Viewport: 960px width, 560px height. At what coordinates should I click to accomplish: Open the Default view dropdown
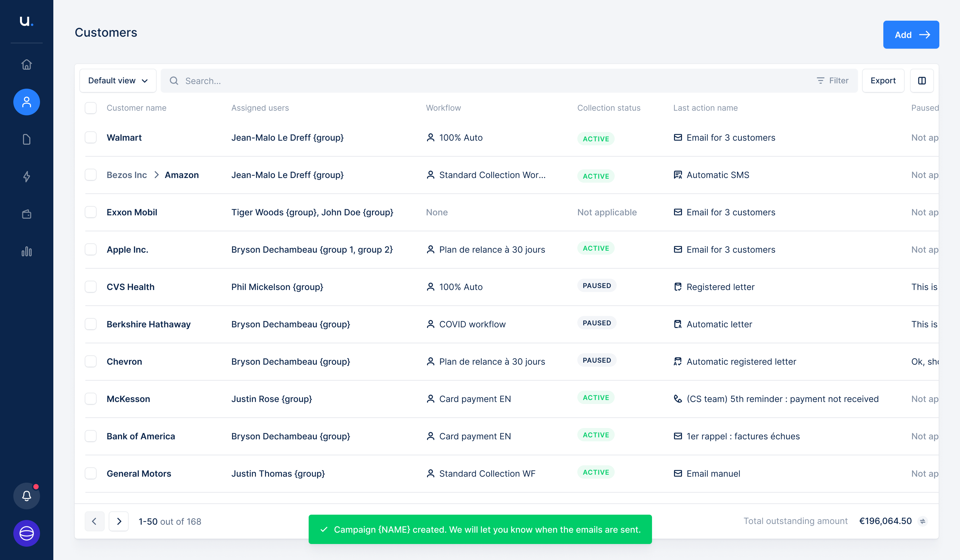pos(118,81)
